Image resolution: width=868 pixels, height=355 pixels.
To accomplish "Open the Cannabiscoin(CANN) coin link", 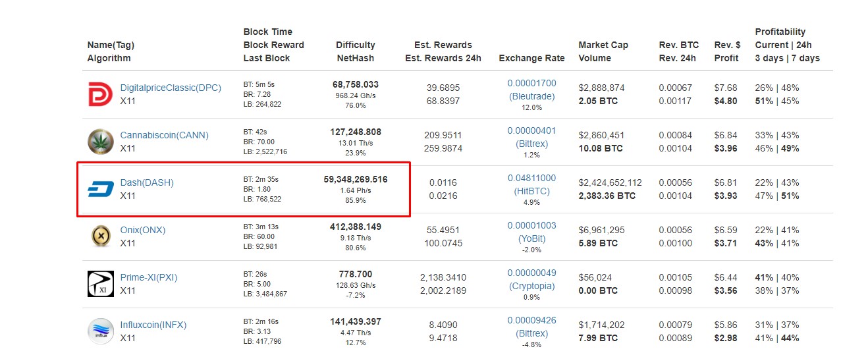I will 164,135.
